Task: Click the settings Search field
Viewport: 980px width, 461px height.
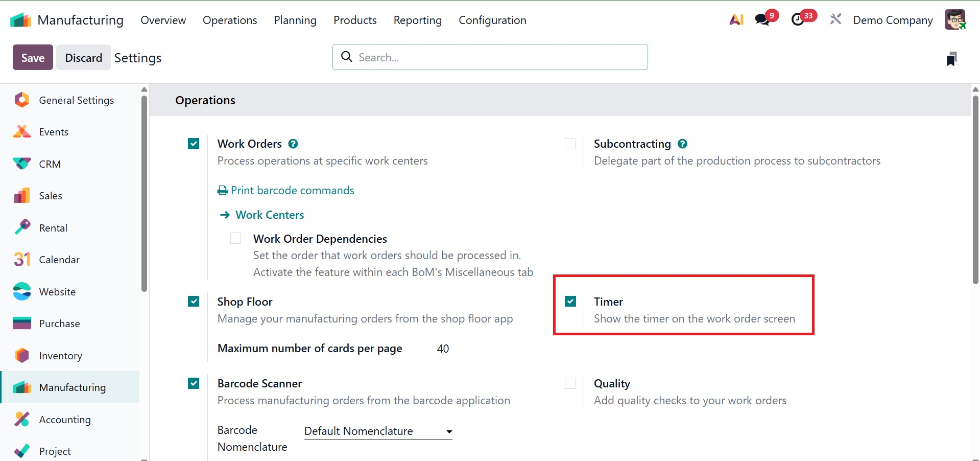Action: 490,57
